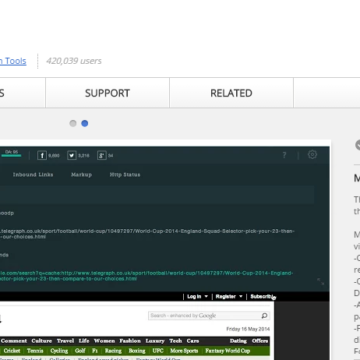Switch to Http Status tab
The width and height of the screenshot is (360, 360).
[125, 175]
